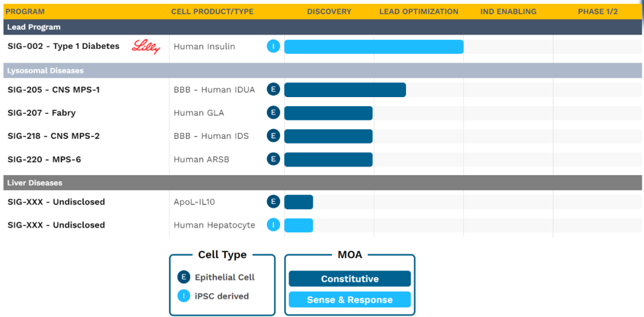
Task: Click the Lysosomal Diseases section header
Action: click(45, 71)
